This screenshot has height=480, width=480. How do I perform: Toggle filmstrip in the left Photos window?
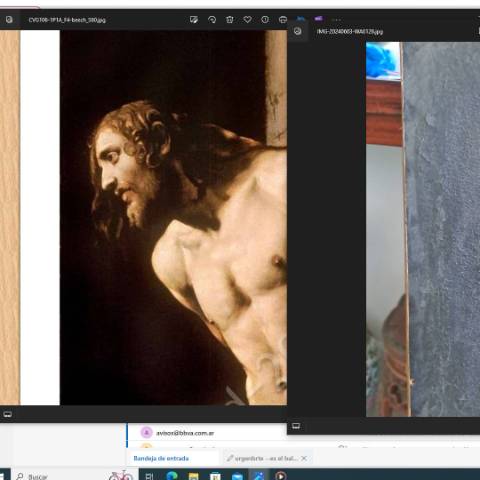[7, 414]
